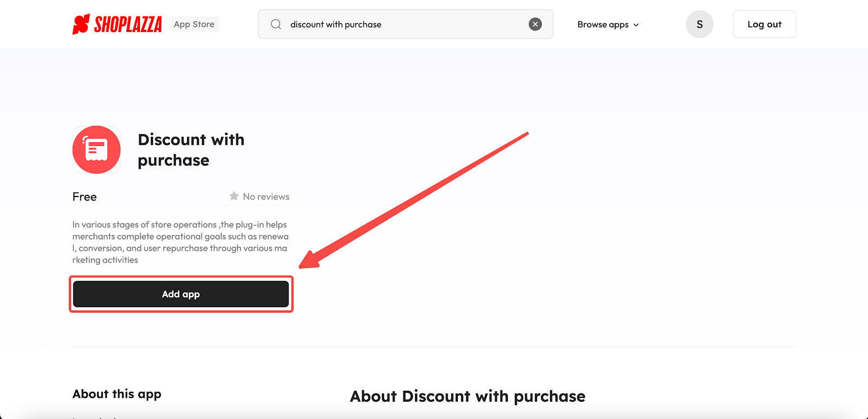Select the About this app heading
Screen dimensions: 868x419
point(117,394)
